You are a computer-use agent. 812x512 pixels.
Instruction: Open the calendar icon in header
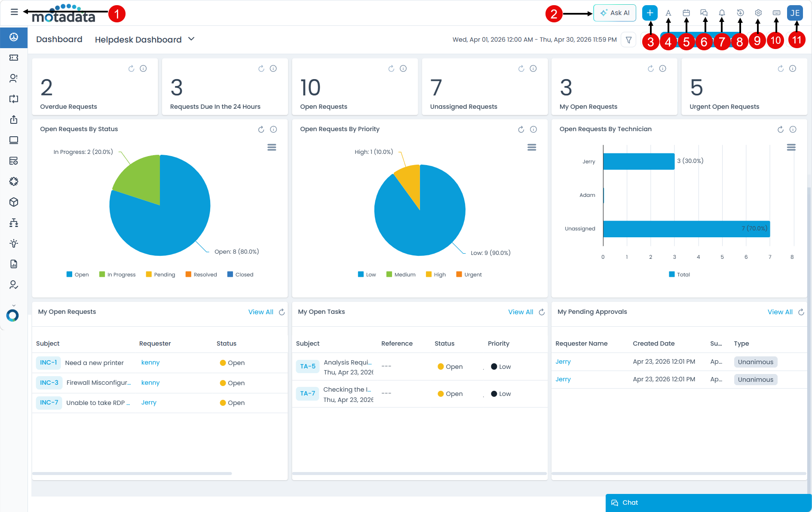(686, 13)
